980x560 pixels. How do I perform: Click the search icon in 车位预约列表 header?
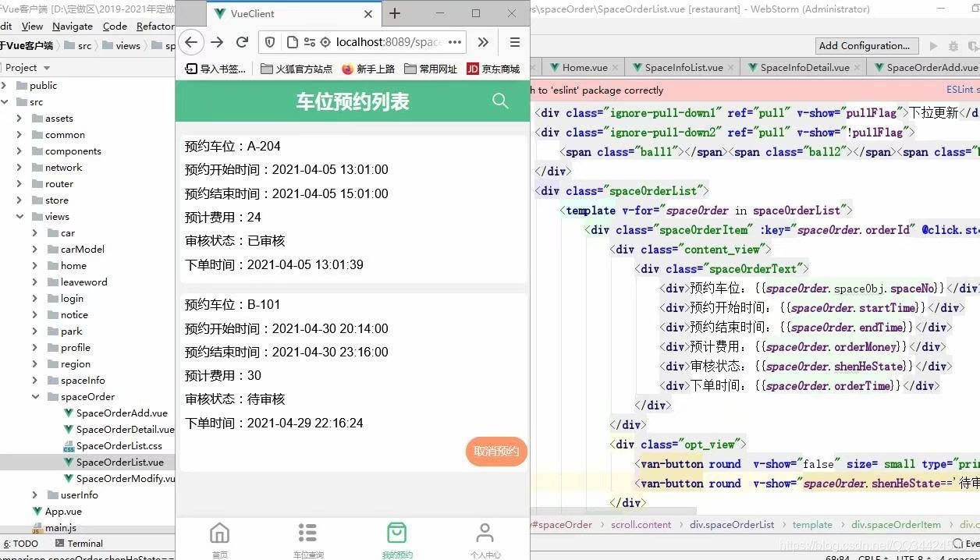coord(500,101)
